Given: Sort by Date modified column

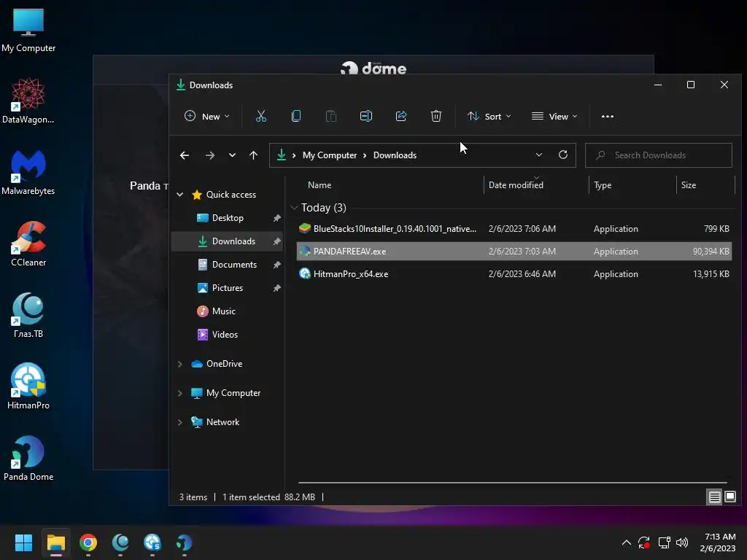Looking at the screenshot, I should pos(516,185).
